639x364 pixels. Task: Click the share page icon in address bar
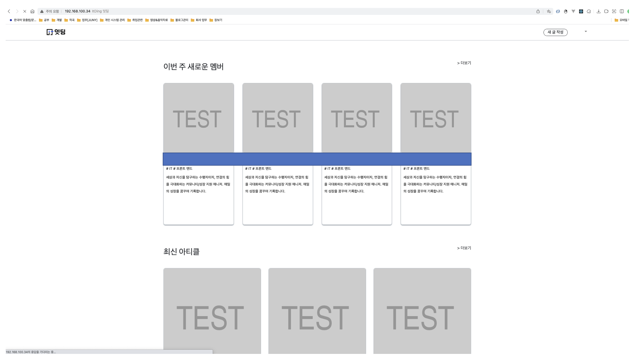[538, 11]
